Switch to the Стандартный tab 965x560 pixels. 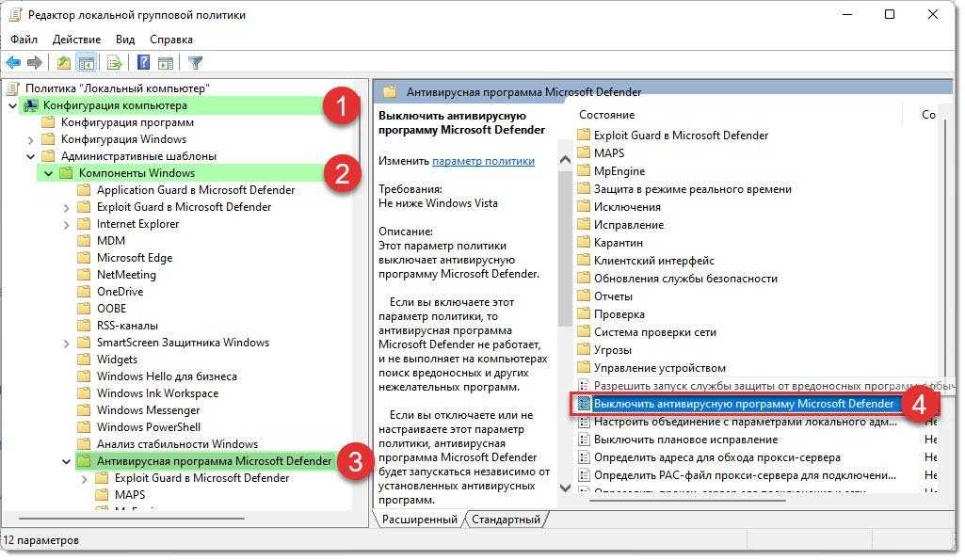tap(506, 520)
